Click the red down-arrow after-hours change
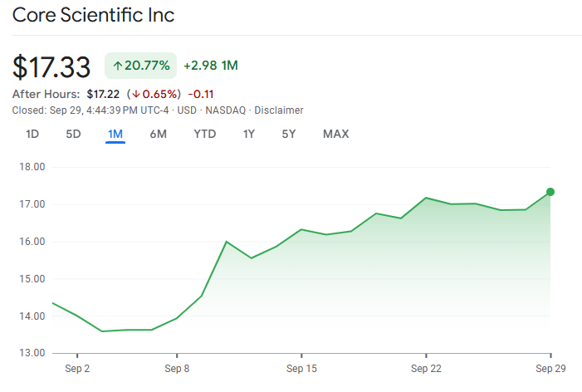Viewport: 582px width, 392px height. [155, 94]
